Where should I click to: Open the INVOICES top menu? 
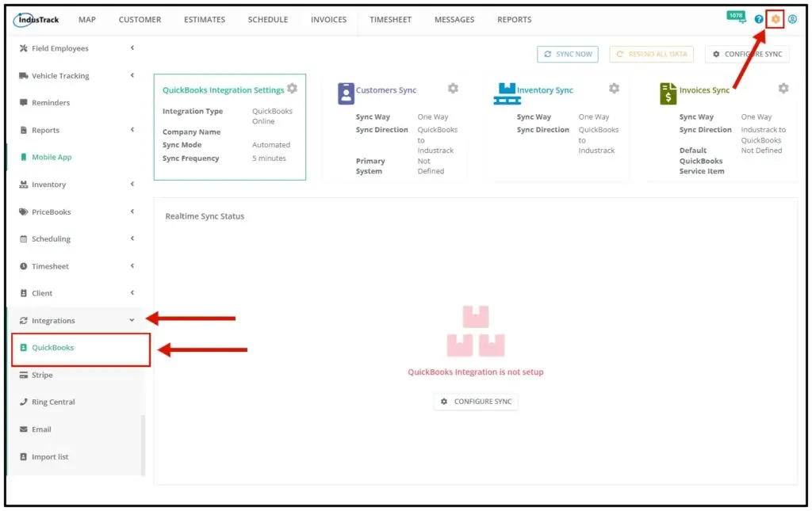pyautogui.click(x=329, y=20)
